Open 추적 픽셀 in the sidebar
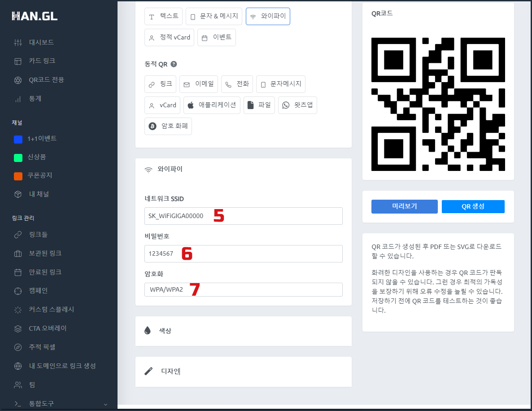Image resolution: width=532 pixels, height=411 pixels. click(42, 347)
